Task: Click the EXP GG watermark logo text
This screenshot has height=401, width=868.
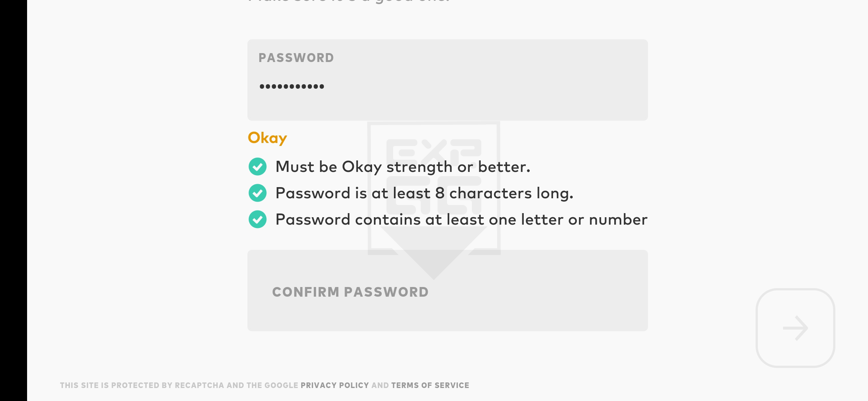Action: (x=434, y=177)
